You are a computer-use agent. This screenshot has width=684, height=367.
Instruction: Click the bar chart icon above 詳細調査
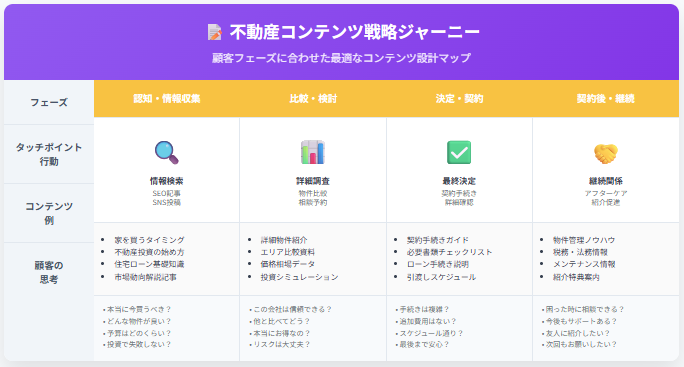(313, 152)
